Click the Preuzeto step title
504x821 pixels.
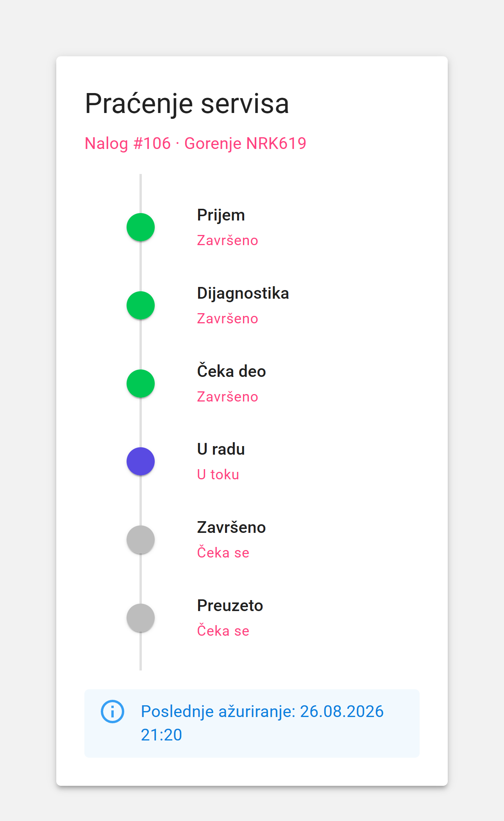coord(230,606)
